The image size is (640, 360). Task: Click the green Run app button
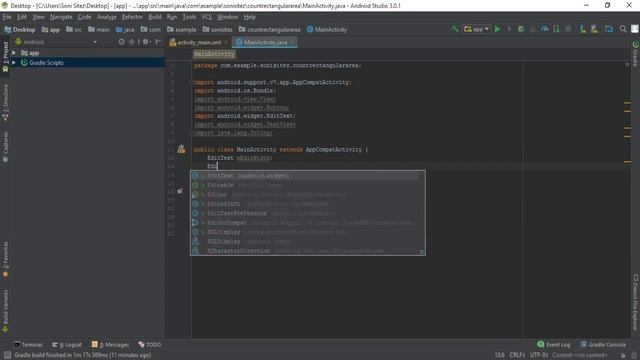pos(498,29)
